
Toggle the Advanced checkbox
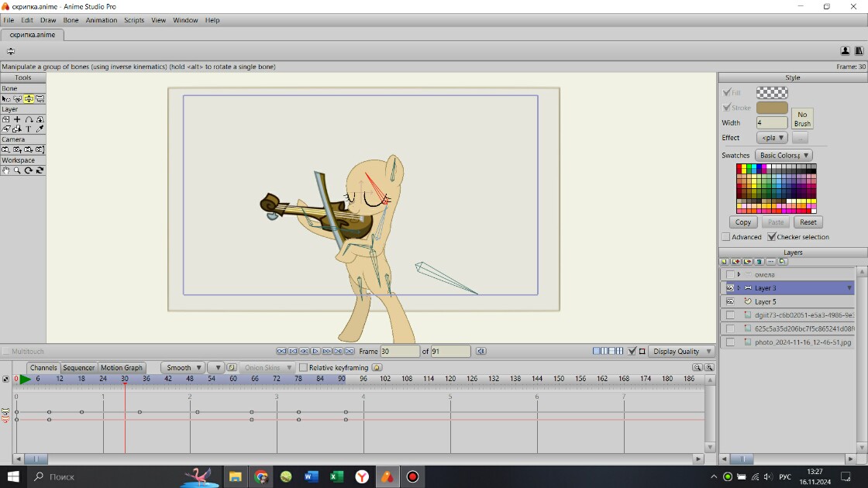(726, 237)
